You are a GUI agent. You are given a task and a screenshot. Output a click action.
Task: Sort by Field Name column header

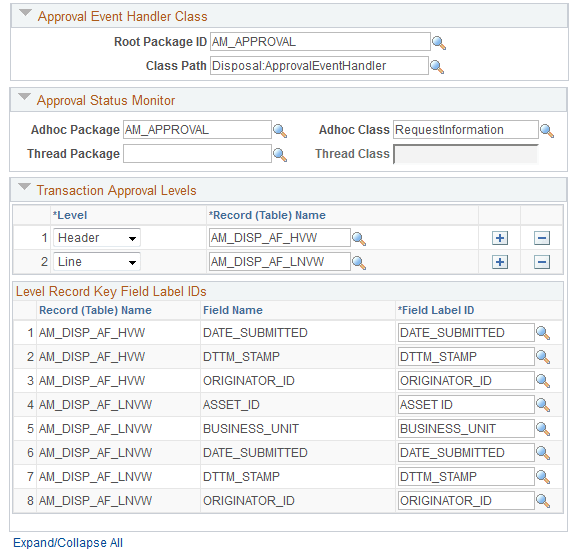pyautogui.click(x=233, y=310)
